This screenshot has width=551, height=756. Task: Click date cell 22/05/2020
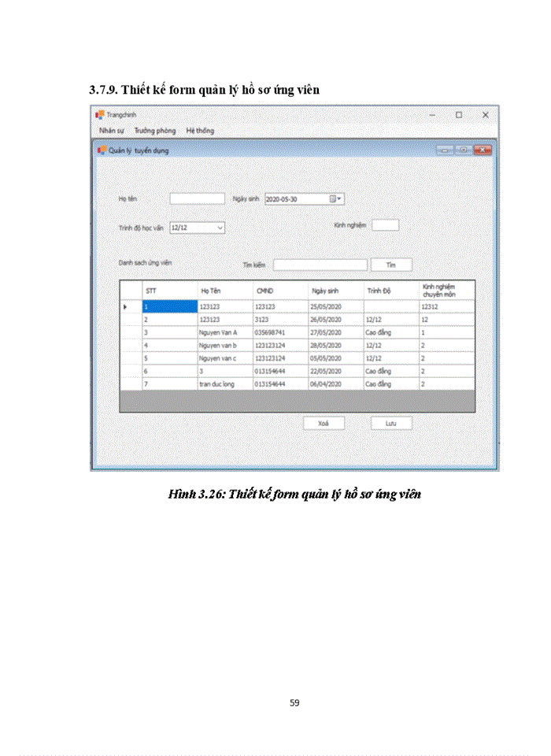click(336, 371)
